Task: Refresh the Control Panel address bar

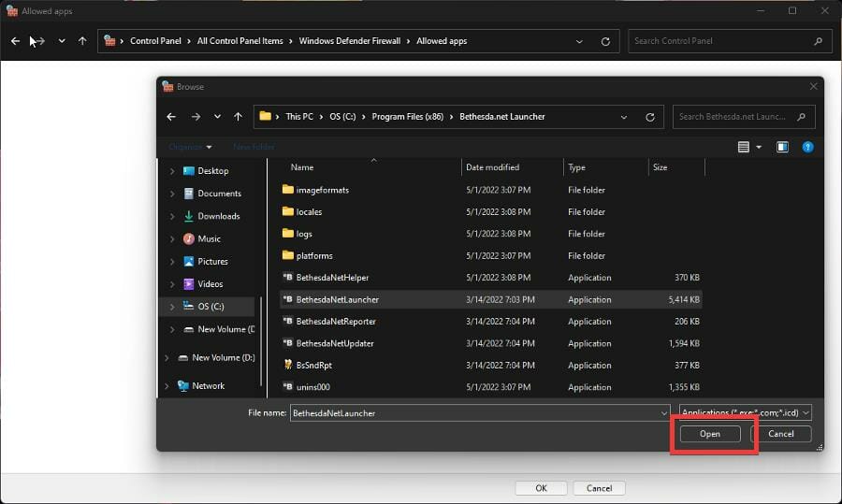Action: (605, 41)
